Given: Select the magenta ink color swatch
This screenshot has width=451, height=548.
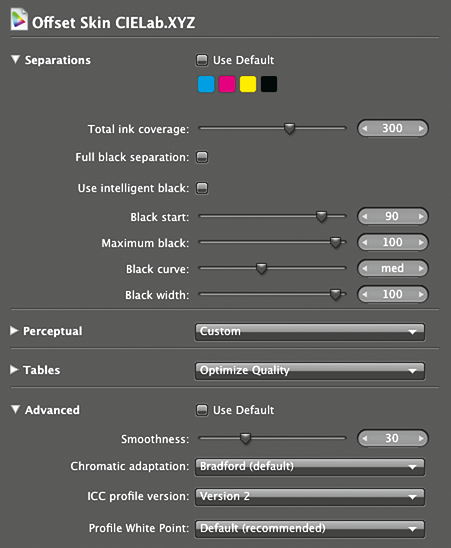Looking at the screenshot, I should coord(227,84).
